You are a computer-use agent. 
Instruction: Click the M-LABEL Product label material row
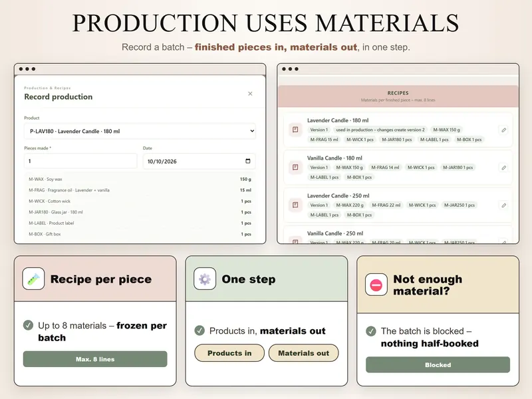pyautogui.click(x=140, y=223)
